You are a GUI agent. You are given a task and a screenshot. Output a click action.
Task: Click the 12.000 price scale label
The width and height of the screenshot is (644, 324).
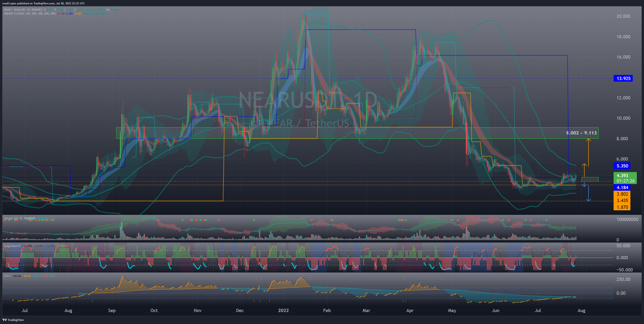(623, 98)
